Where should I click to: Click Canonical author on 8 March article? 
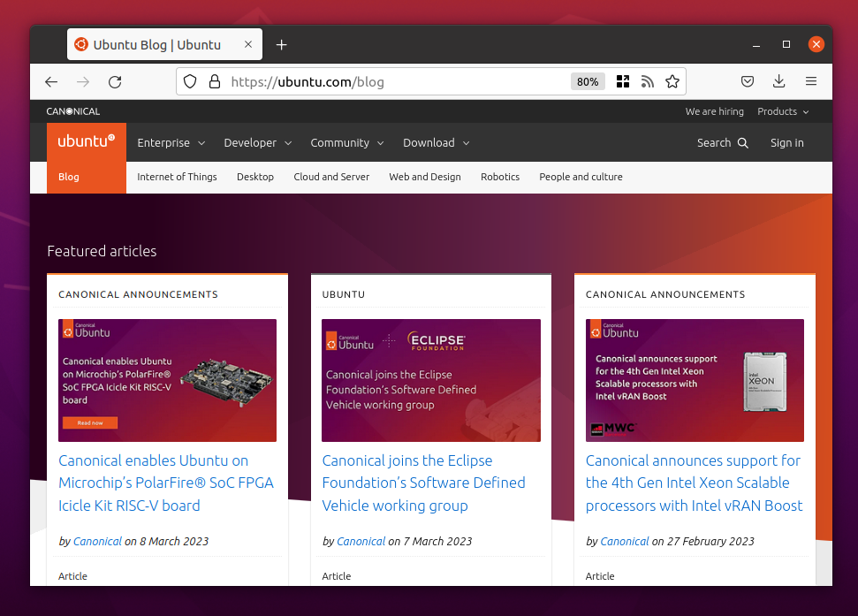(x=97, y=541)
